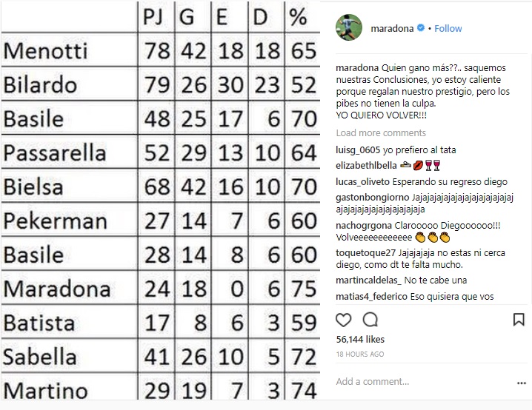Click the coaches statistics table image

point(160,201)
